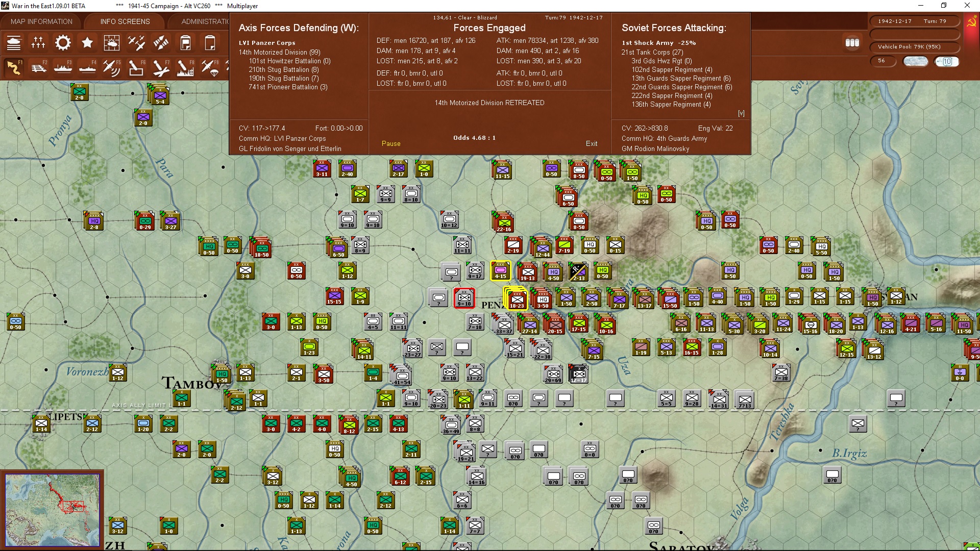Pause the combat resolution display

pyautogui.click(x=391, y=143)
